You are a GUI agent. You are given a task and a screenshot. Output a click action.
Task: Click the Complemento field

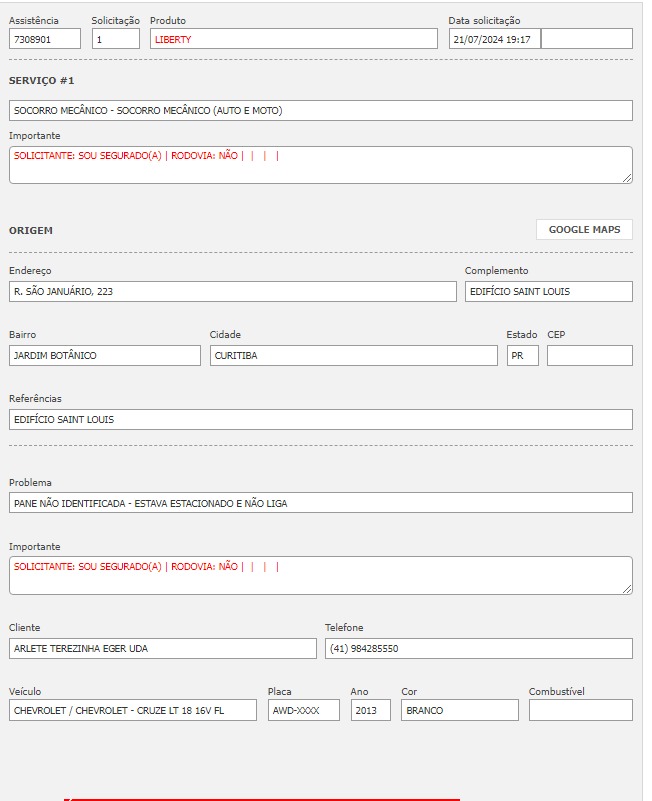pyautogui.click(x=548, y=292)
